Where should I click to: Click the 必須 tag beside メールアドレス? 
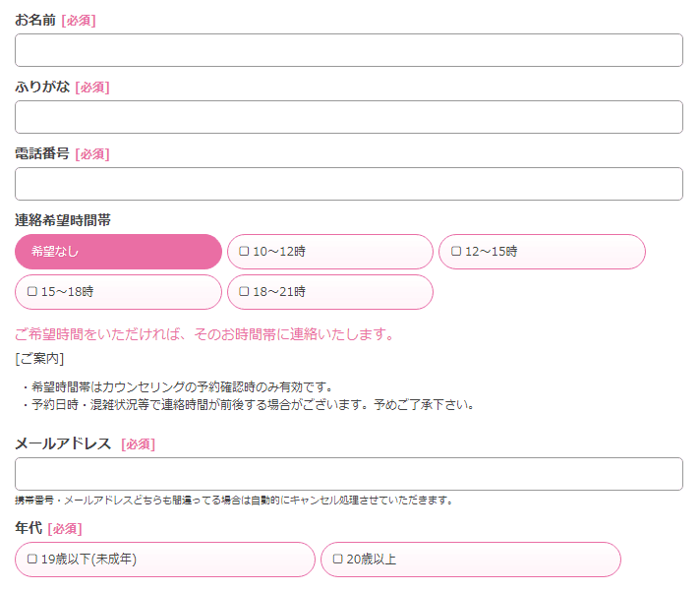pyautogui.click(x=139, y=444)
